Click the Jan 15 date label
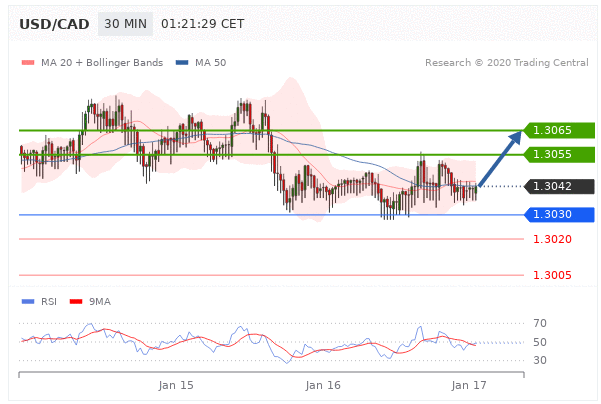 [176, 385]
